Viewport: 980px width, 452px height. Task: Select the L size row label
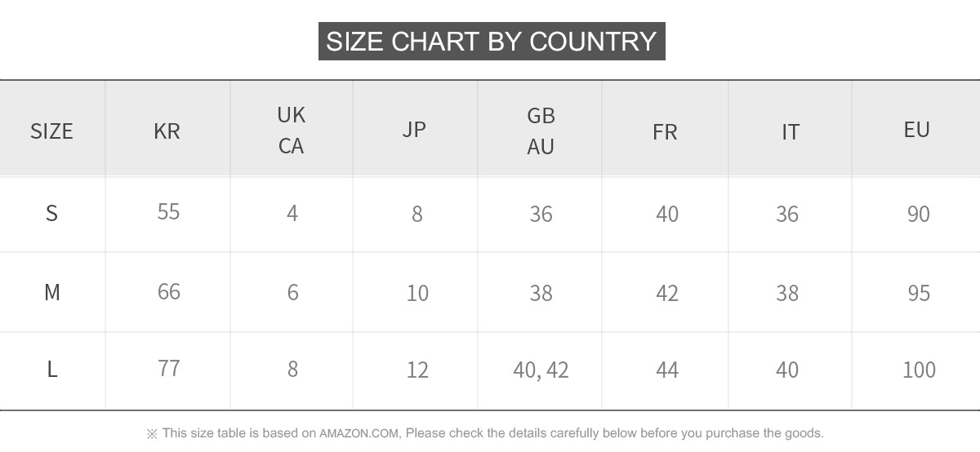[51, 369]
